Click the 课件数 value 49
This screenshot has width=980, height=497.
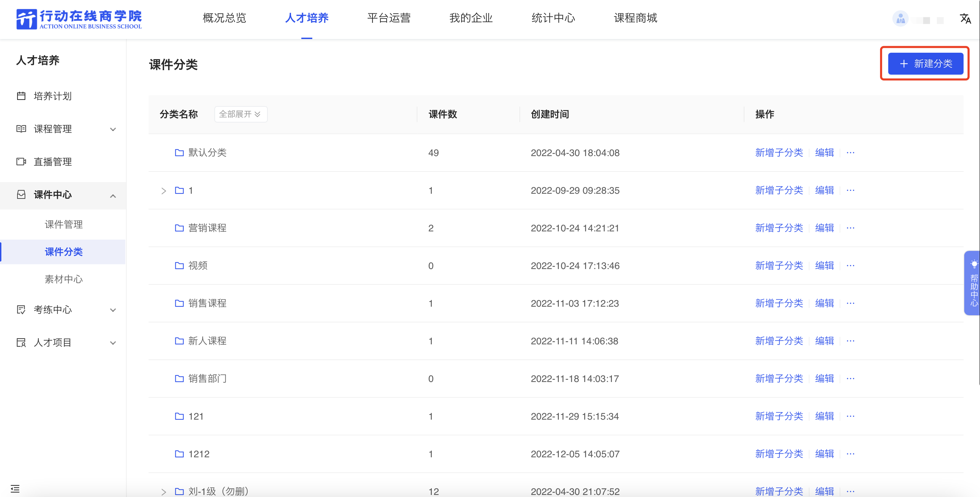click(433, 153)
